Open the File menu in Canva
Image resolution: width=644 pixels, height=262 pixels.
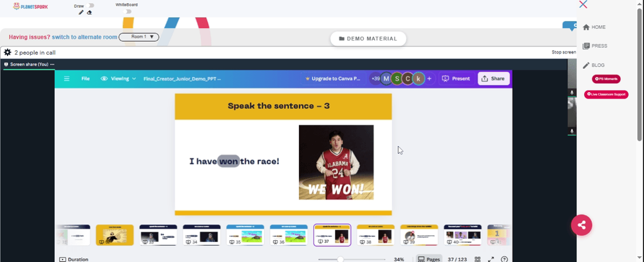tap(86, 79)
